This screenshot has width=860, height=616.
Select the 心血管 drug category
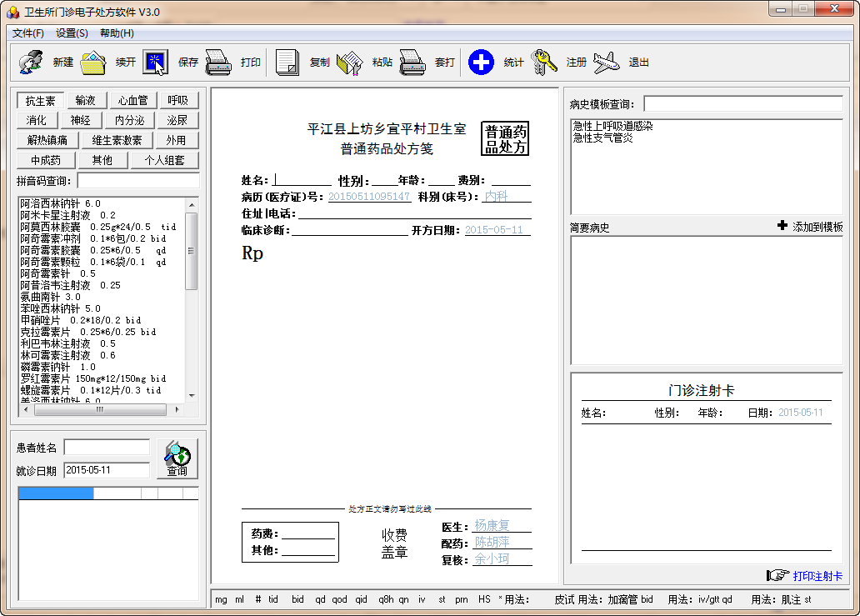click(132, 100)
